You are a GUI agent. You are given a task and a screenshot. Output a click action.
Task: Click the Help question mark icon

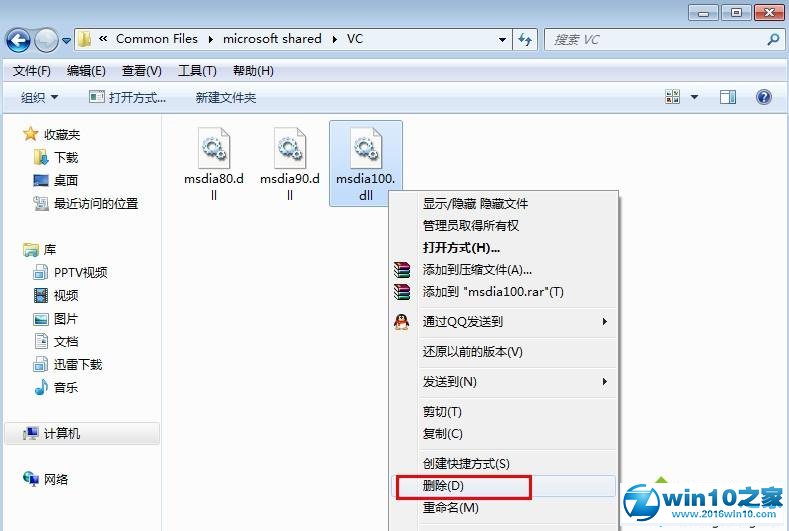click(763, 97)
